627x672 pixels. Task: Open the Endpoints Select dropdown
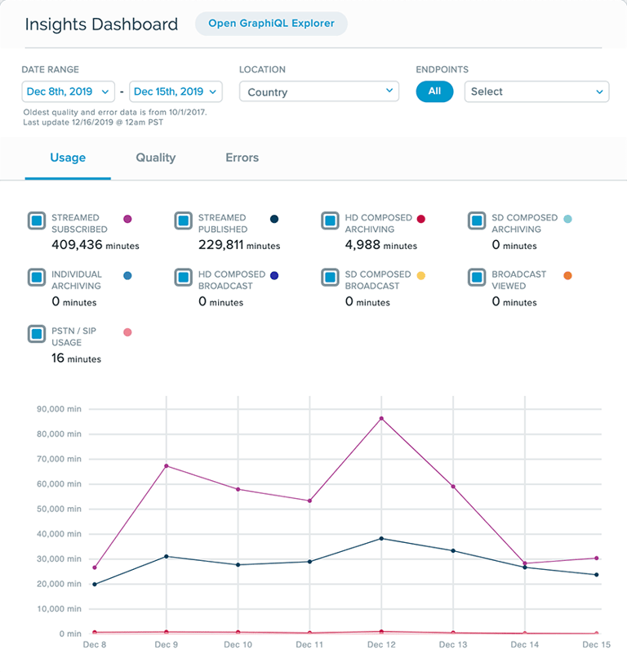coord(536,91)
